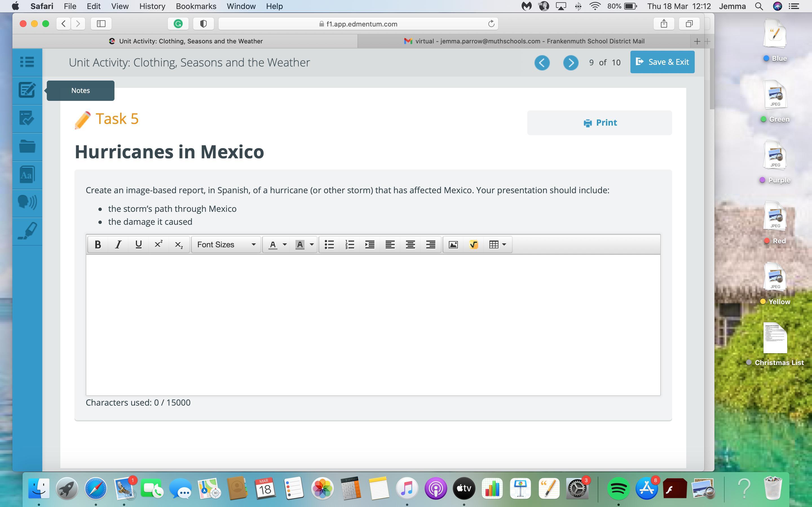812x507 pixels.
Task: Click inside the report text editor area
Action: pyautogui.click(x=373, y=324)
